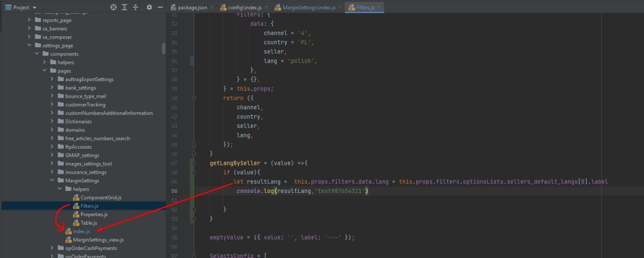Open MarginSettings_view.js from the tree
The width and height of the screenshot is (644, 258).
tap(98, 240)
